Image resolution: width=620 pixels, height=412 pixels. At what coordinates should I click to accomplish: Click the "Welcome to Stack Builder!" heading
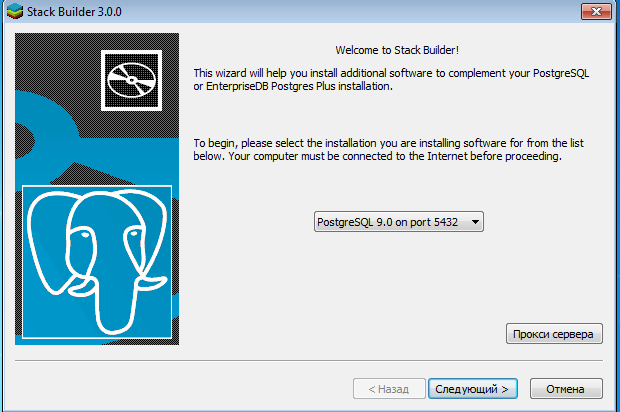coord(397,50)
